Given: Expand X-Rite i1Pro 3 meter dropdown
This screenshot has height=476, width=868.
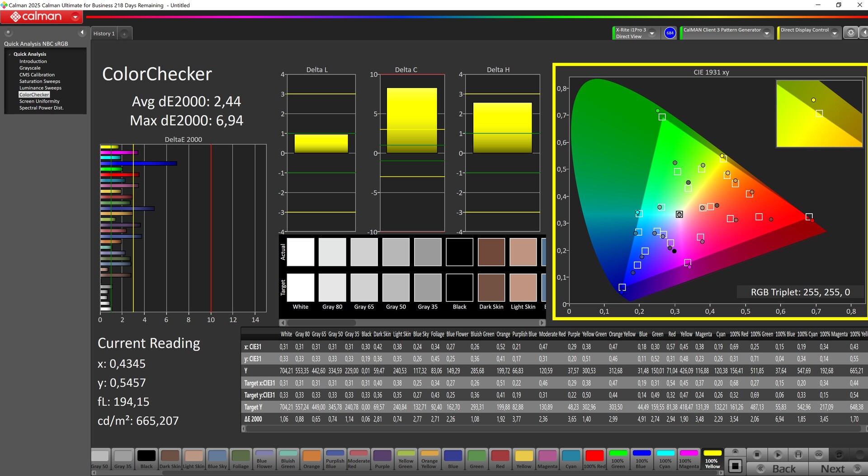Looking at the screenshot, I should pos(652,33).
